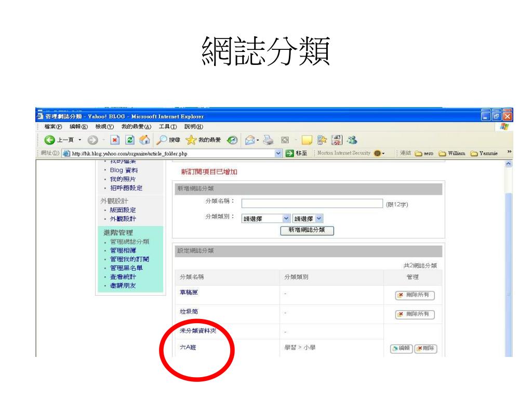Open the 版面設定 sidebar link

[123, 210]
